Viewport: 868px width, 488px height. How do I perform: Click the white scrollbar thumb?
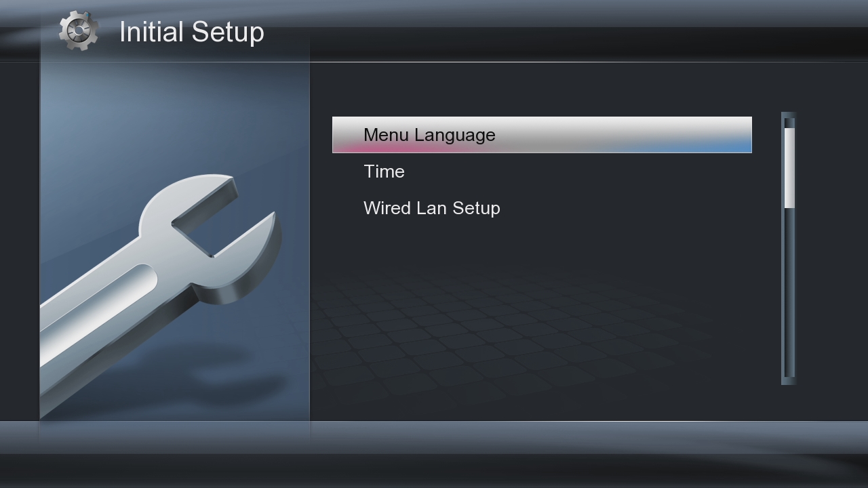click(789, 167)
